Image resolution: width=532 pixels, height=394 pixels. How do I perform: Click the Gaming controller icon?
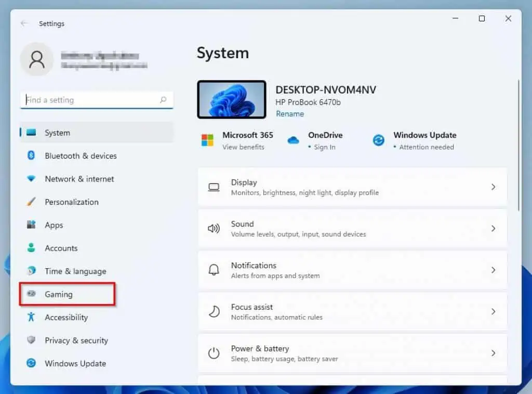[31, 294]
